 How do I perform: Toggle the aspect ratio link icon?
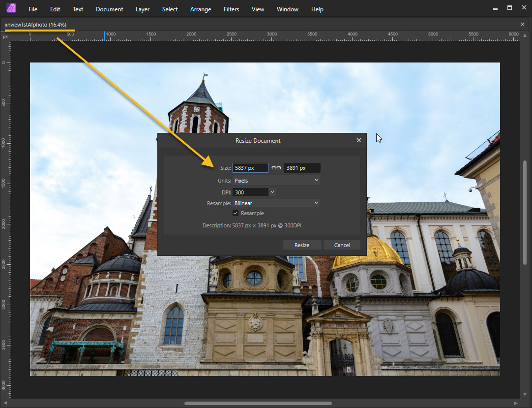pyautogui.click(x=276, y=168)
